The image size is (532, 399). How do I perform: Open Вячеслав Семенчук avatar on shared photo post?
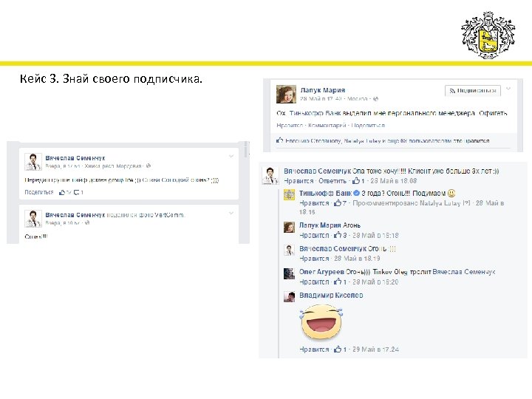[x=33, y=218]
